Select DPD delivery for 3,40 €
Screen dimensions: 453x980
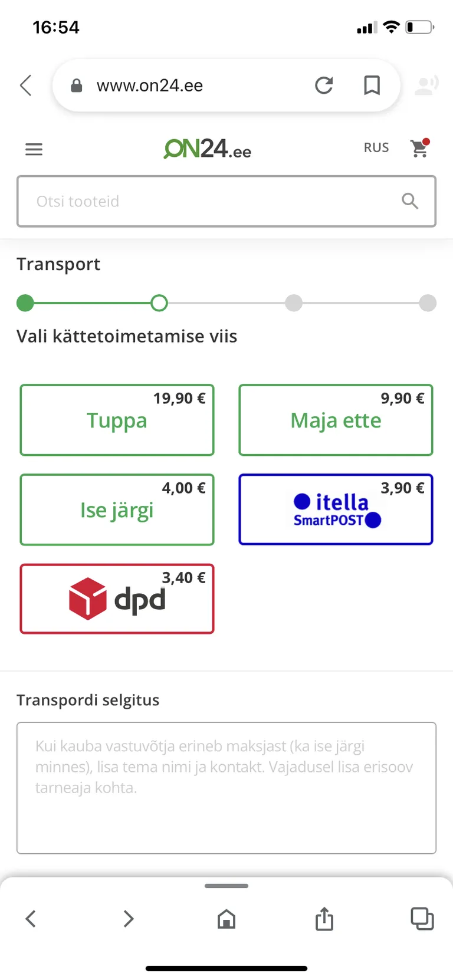click(x=117, y=599)
